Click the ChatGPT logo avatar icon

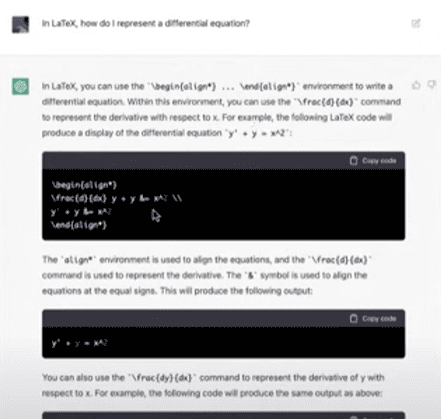pos(21,86)
